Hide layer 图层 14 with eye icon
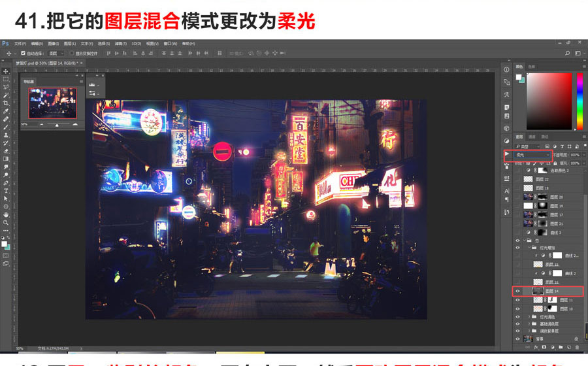Screen dimensions: 588x366 tap(518, 291)
